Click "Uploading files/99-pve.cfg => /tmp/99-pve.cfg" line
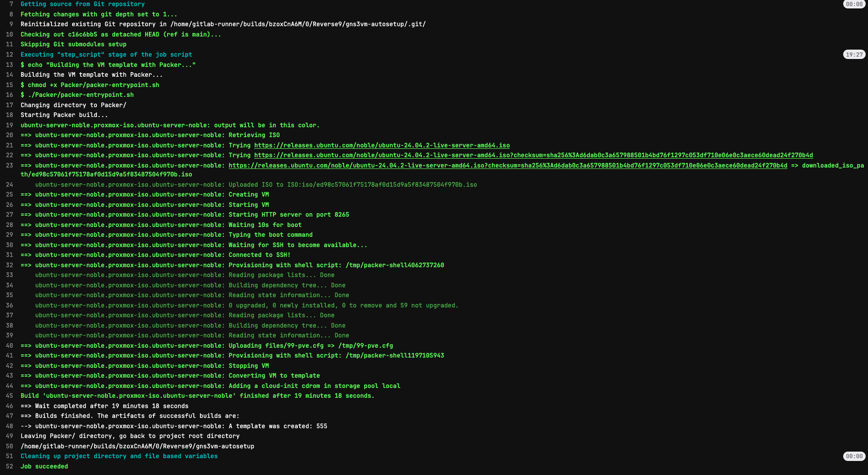Screen dimensions: 868x475 [207, 346]
